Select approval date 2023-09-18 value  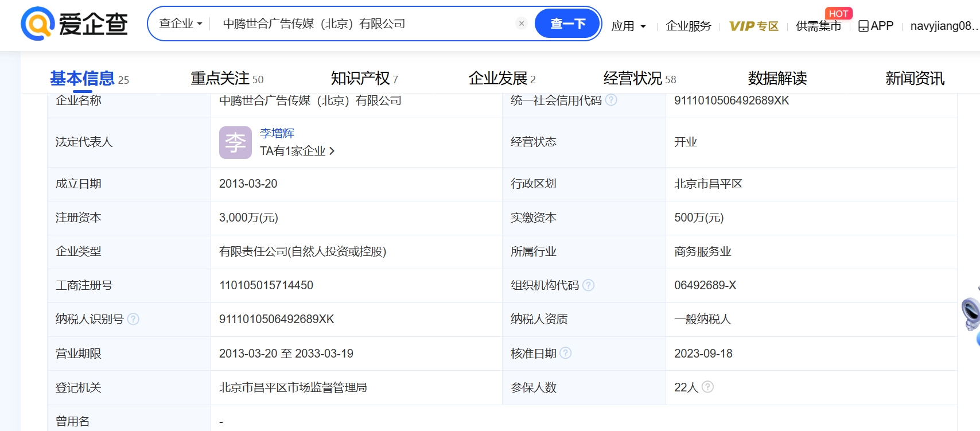pyautogui.click(x=703, y=354)
